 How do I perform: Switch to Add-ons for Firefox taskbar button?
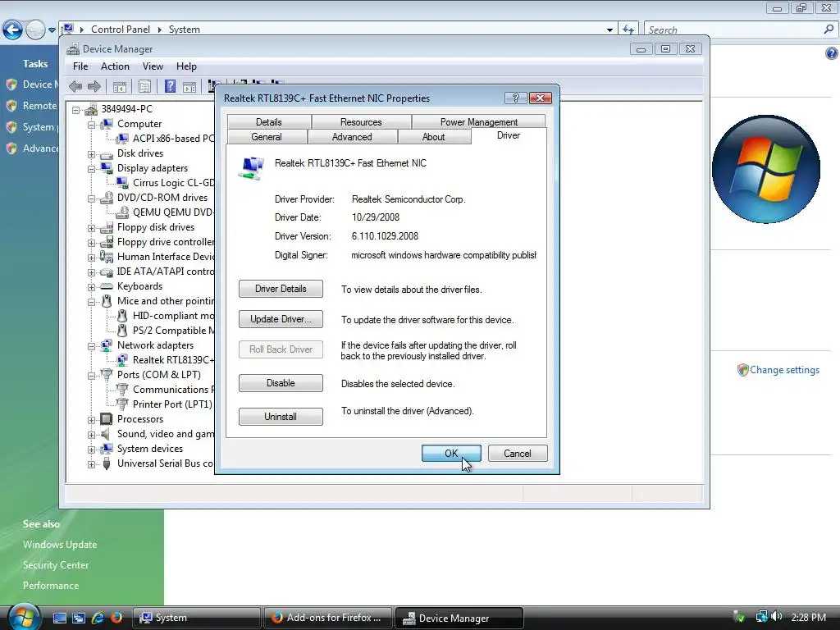tap(327, 618)
